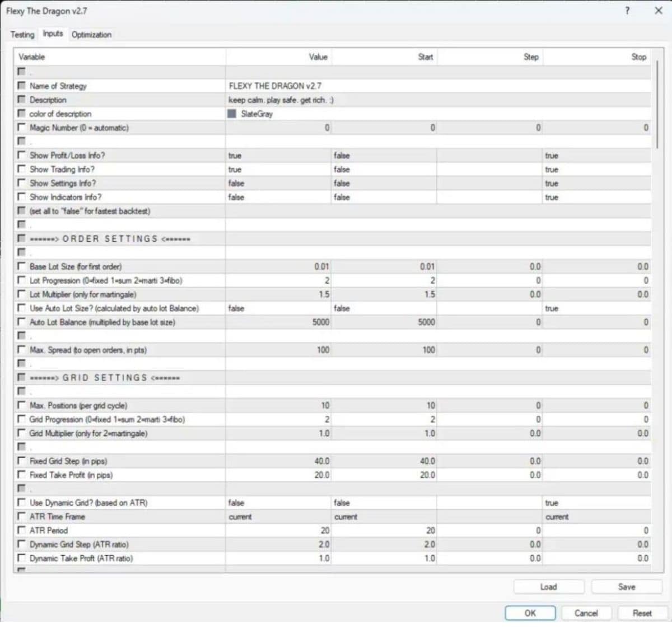Edit Lot Multiplier value 1.5

(278, 294)
